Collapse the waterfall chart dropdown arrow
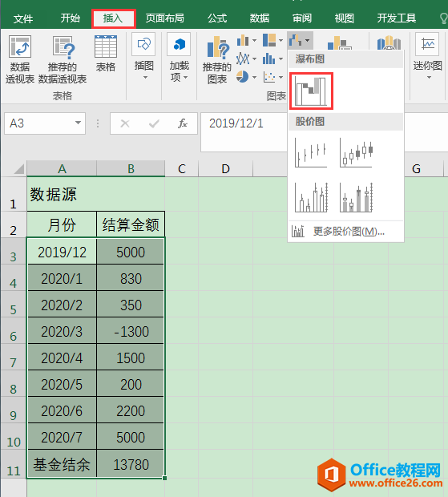Viewport: 448px width, 497px height. click(x=307, y=41)
